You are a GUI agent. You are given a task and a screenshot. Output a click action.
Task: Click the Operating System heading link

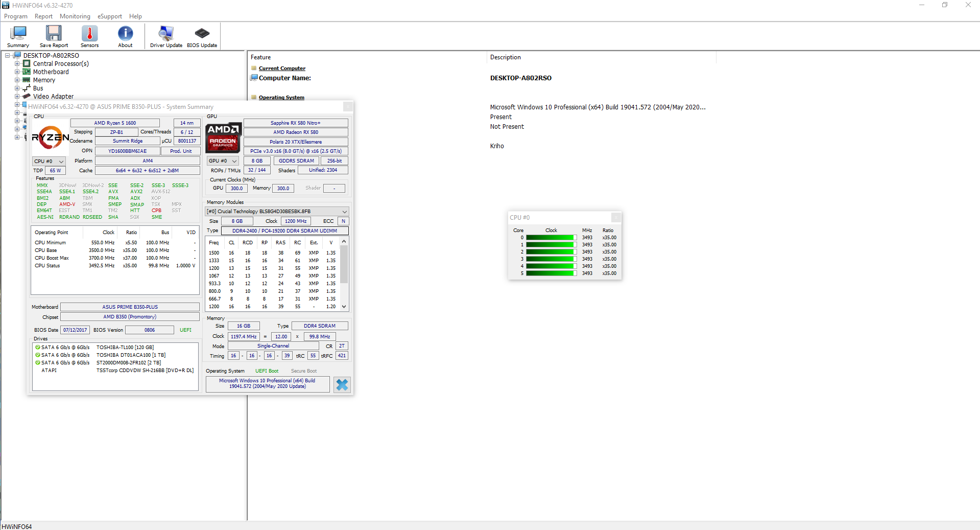[x=281, y=98]
